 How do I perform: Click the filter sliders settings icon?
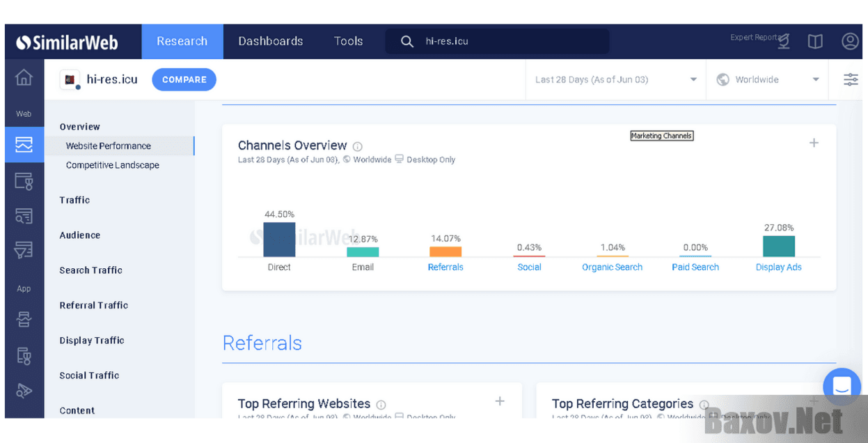(x=851, y=79)
